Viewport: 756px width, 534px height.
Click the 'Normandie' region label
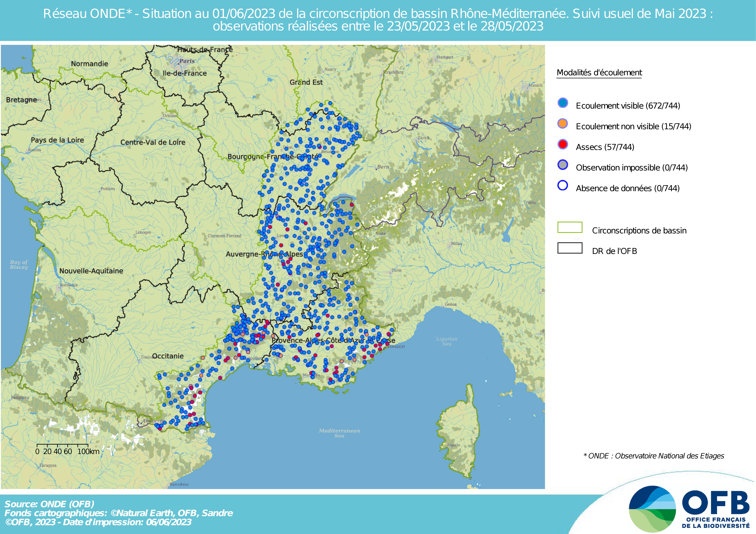[90, 64]
